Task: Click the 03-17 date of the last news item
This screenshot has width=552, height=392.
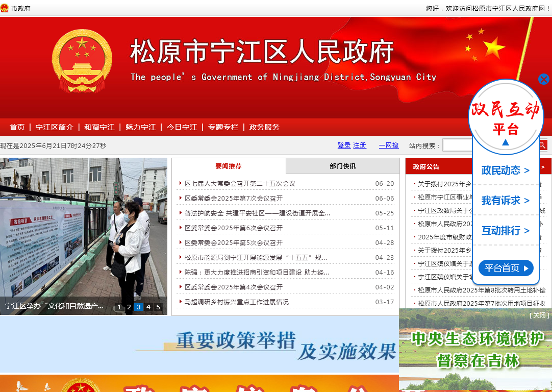Action: click(x=385, y=302)
